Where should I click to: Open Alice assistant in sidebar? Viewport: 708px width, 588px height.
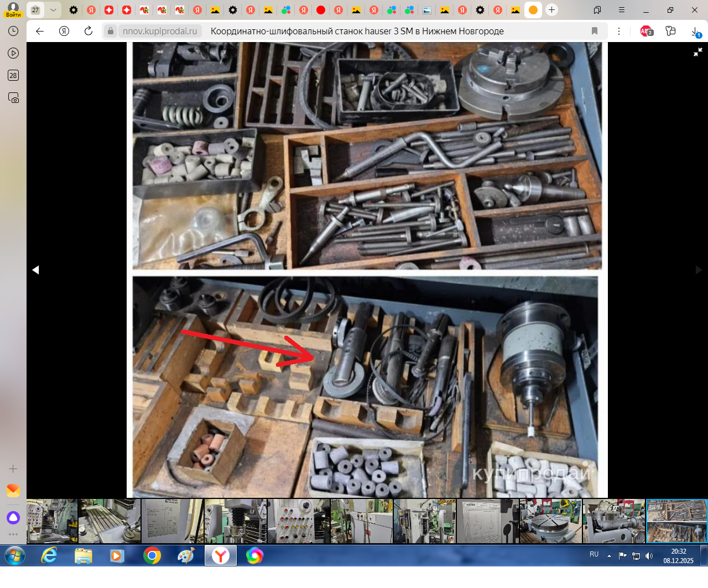coord(13,518)
